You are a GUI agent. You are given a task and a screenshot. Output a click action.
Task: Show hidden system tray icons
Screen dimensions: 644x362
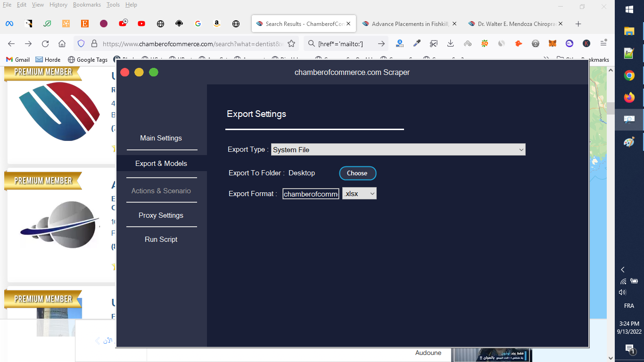coord(623,270)
